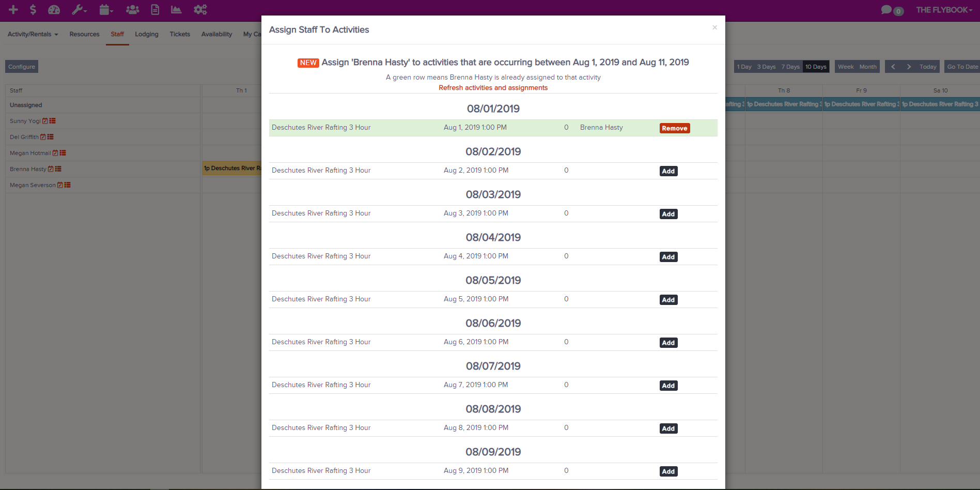
Task: Expand THE FLYBOOK account menu
Action: pos(944,10)
